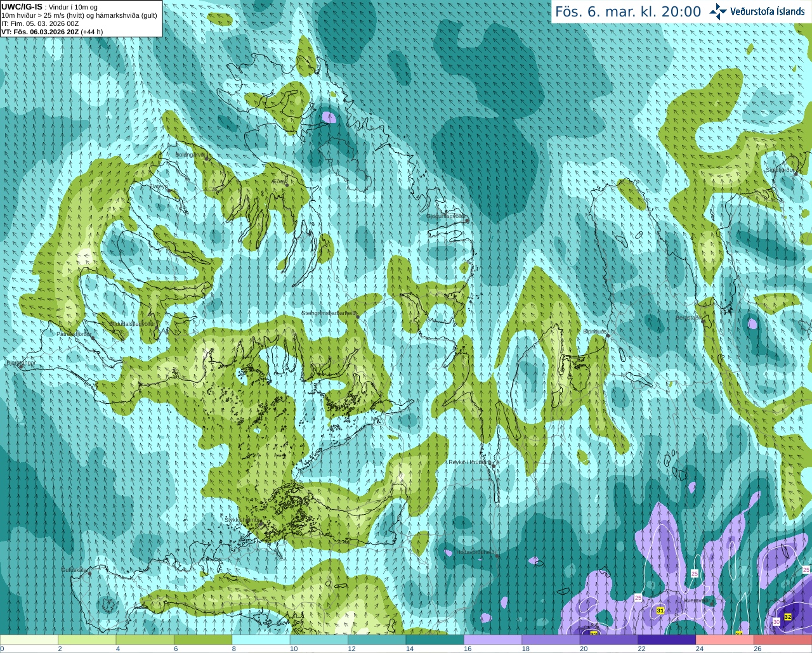Click the violet 18–20 m/s legend swatch

pos(551,640)
